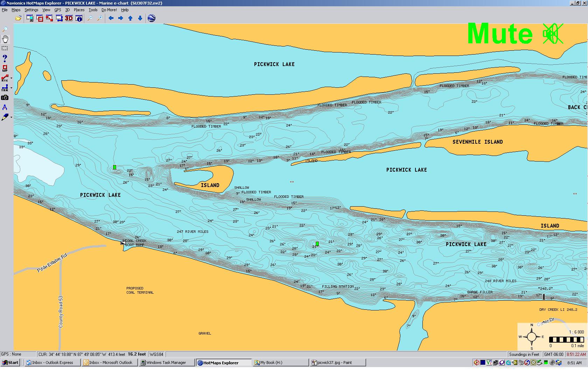
Task: Open the pencil drawing tool dropdown arrow
Action: pyautogui.click(x=12, y=117)
